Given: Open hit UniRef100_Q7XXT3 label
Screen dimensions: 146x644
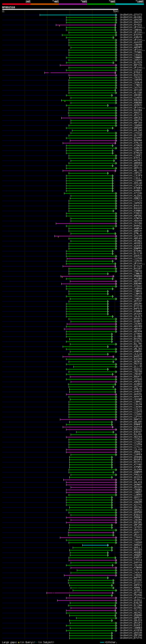Looking at the screenshot, I should (x=131, y=15).
